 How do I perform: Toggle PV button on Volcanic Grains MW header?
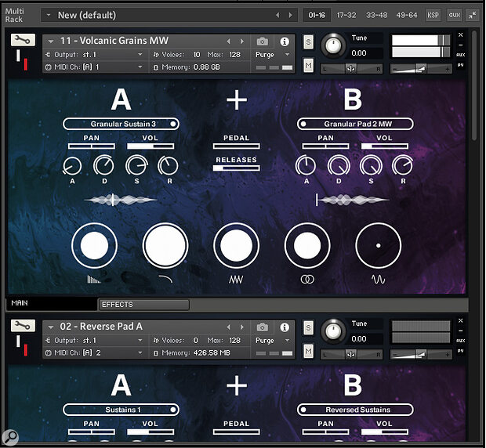[x=461, y=65]
